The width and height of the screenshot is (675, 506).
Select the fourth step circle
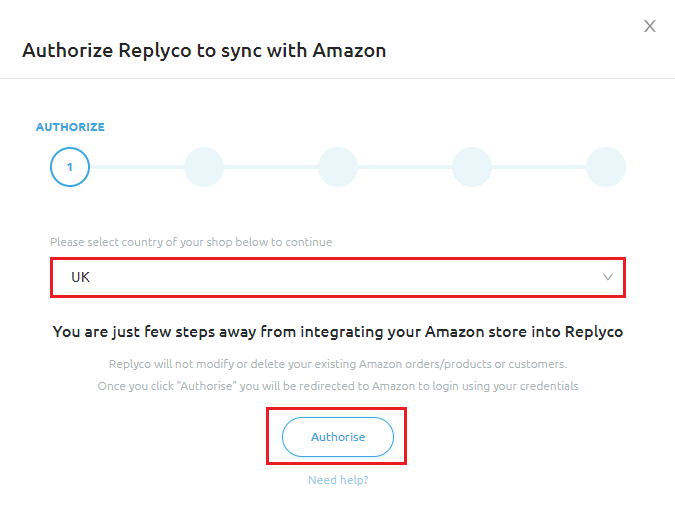coord(472,167)
